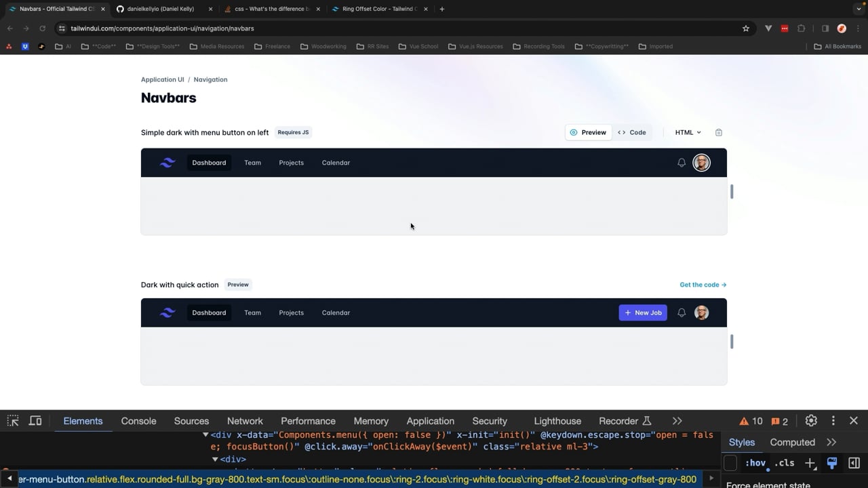Collapse the x-data div node triangle

coord(205,435)
